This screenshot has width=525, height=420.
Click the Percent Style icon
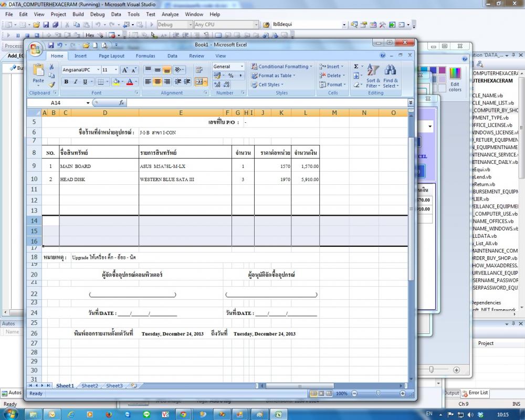pyautogui.click(x=231, y=76)
